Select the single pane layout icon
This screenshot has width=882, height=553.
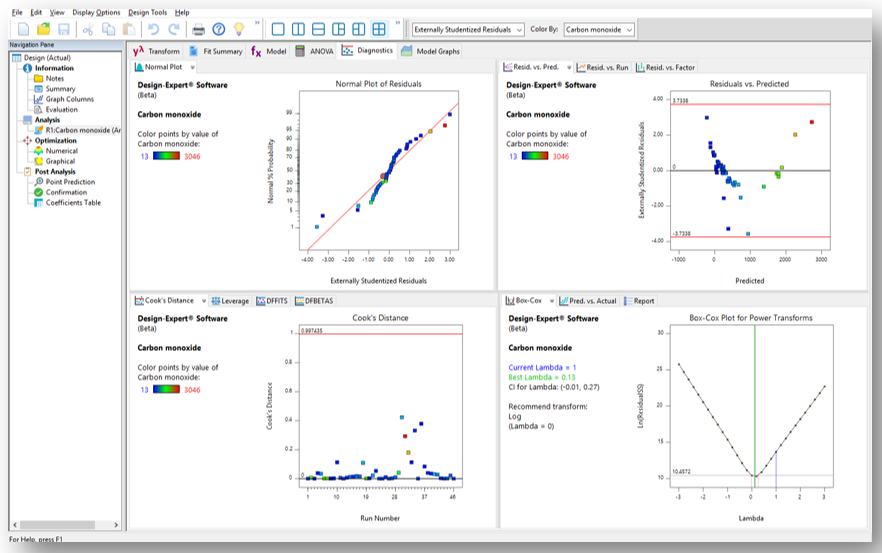(x=278, y=29)
